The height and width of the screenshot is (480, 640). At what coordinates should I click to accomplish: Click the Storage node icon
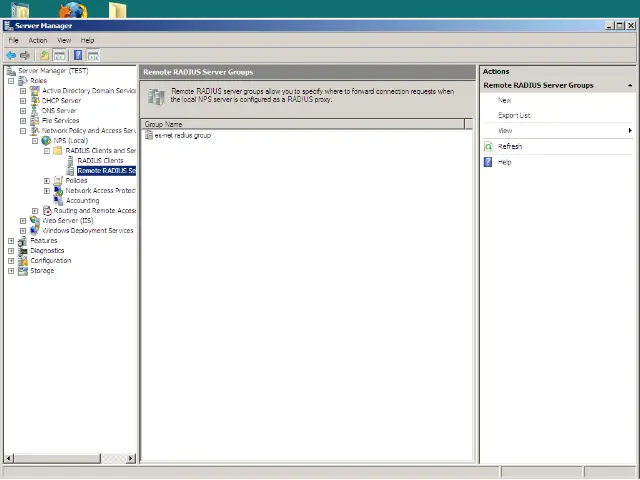tap(23, 271)
